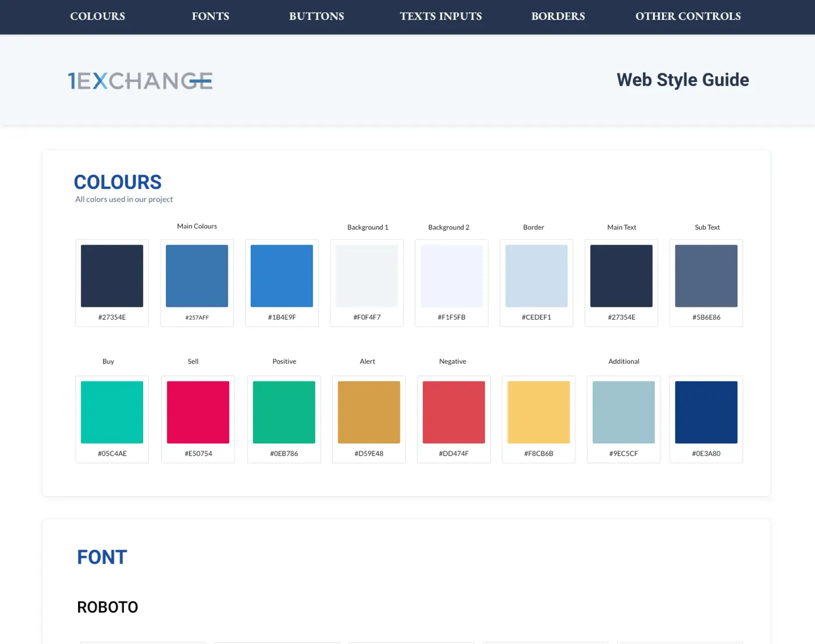Viewport: 815px width, 644px height.
Task: Click the Border label
Action: pyautogui.click(x=533, y=227)
